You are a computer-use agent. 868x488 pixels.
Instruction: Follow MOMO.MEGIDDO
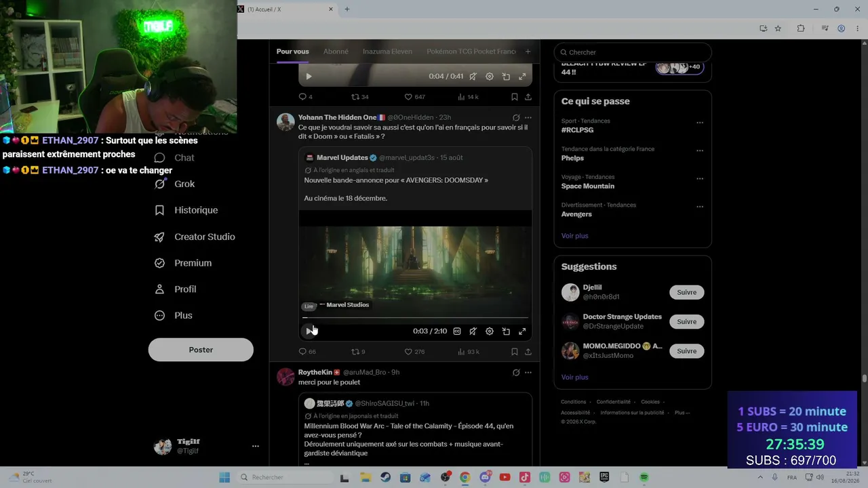tap(686, 351)
